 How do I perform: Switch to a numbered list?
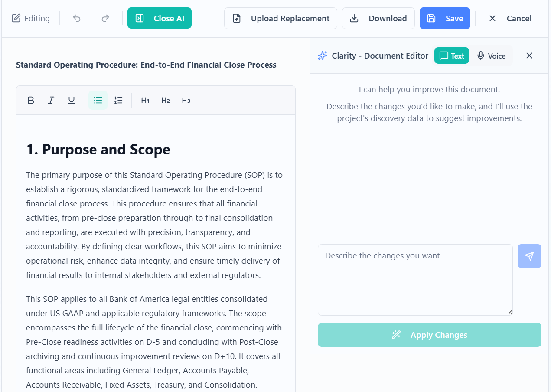[118, 100]
